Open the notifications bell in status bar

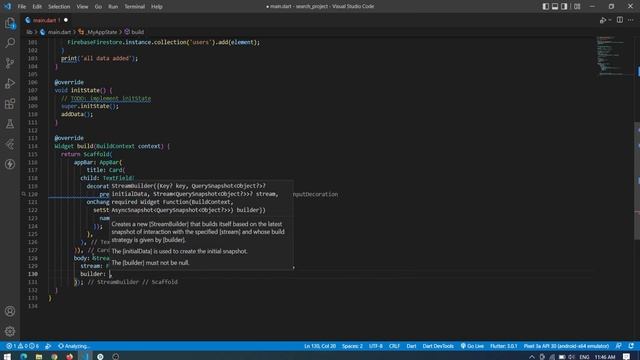click(631, 346)
